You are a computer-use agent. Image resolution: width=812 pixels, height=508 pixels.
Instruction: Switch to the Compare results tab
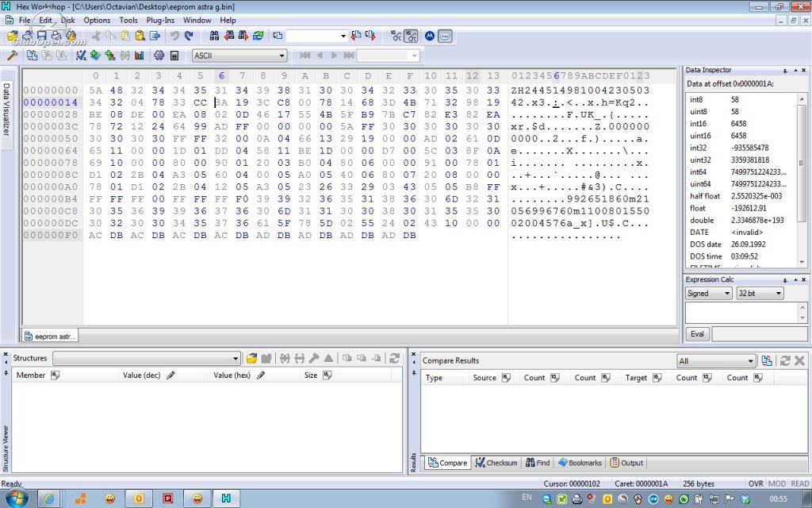pyautogui.click(x=447, y=463)
